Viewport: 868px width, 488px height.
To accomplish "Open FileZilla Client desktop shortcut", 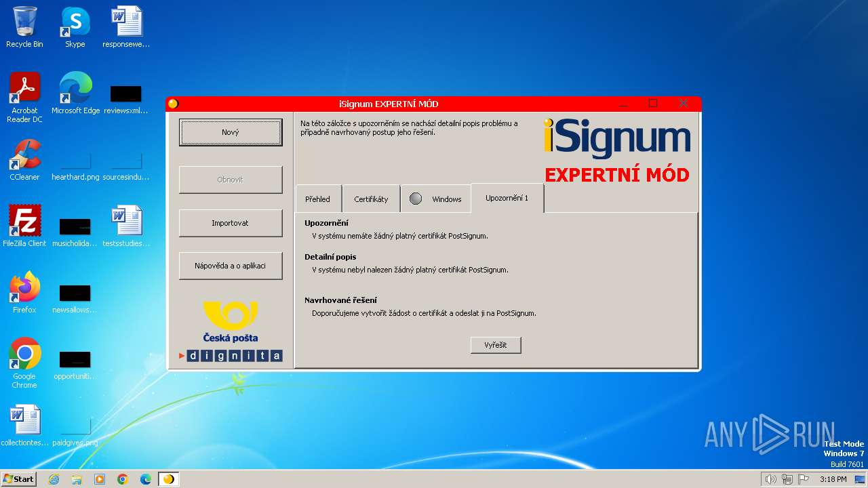I will pyautogui.click(x=24, y=226).
